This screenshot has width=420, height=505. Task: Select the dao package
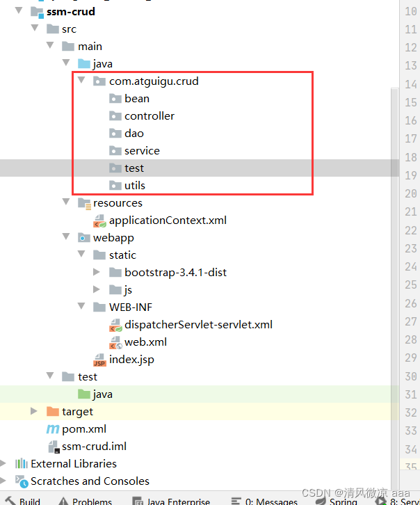[134, 133]
